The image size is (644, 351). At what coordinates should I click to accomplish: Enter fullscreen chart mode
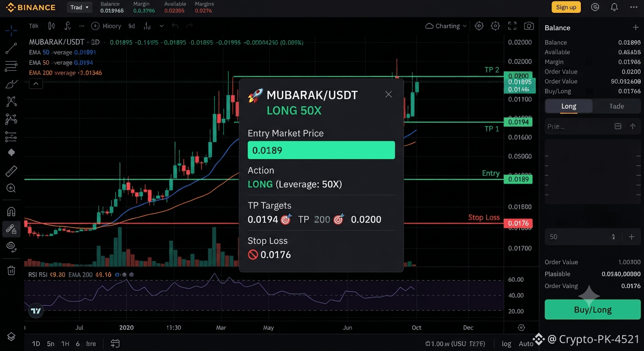click(512, 26)
